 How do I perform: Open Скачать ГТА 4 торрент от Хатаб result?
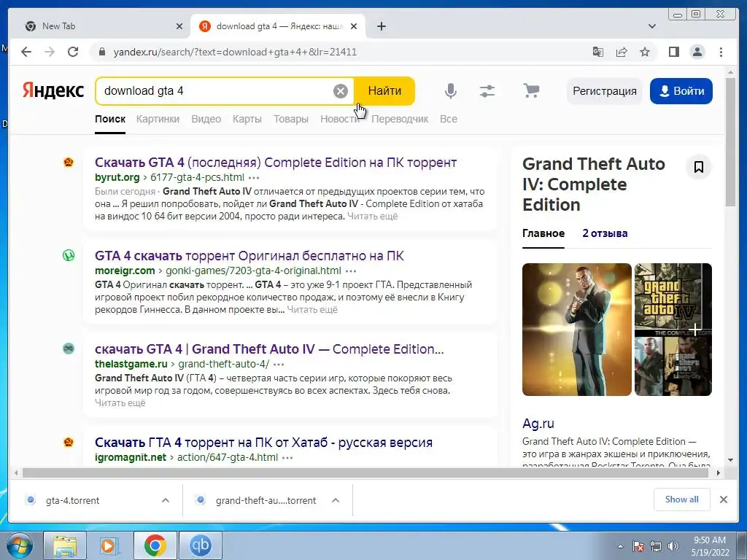[263, 443]
